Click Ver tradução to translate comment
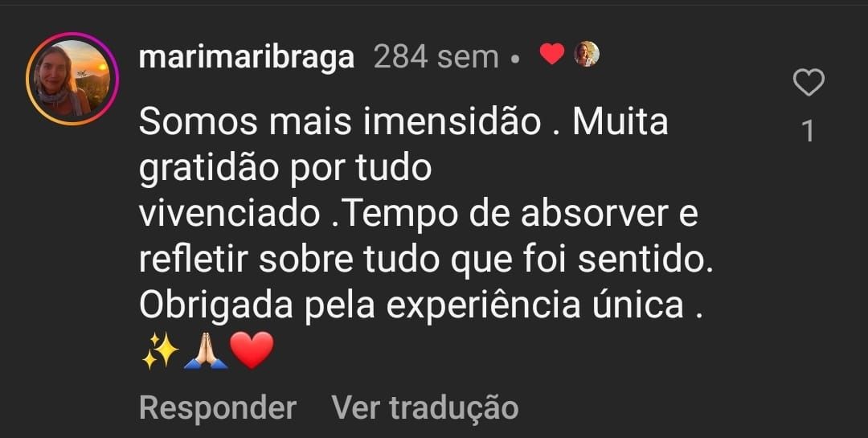The image size is (868, 438). [425, 407]
